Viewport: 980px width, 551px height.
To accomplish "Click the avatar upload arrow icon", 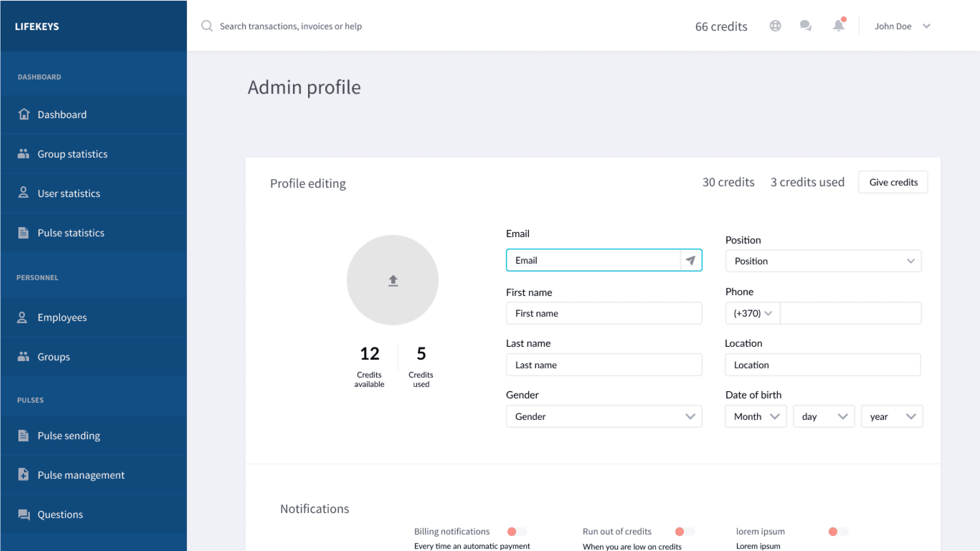I will 393,280.
